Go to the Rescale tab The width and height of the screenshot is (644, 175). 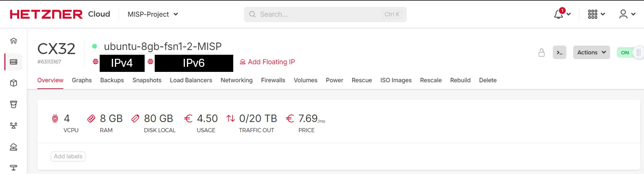click(431, 80)
